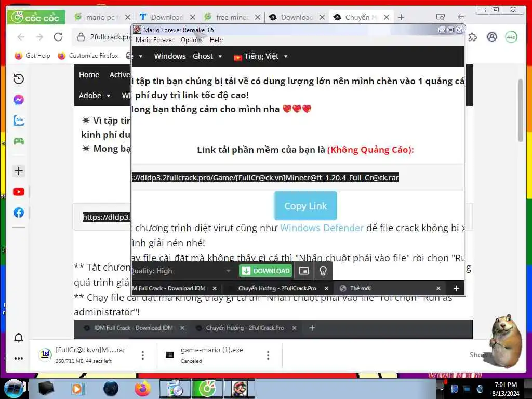
Task: Open the Mario Forever menu
Action: [154, 40]
